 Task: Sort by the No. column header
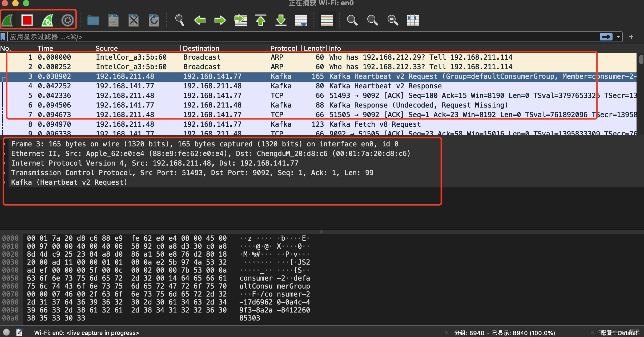[17, 48]
